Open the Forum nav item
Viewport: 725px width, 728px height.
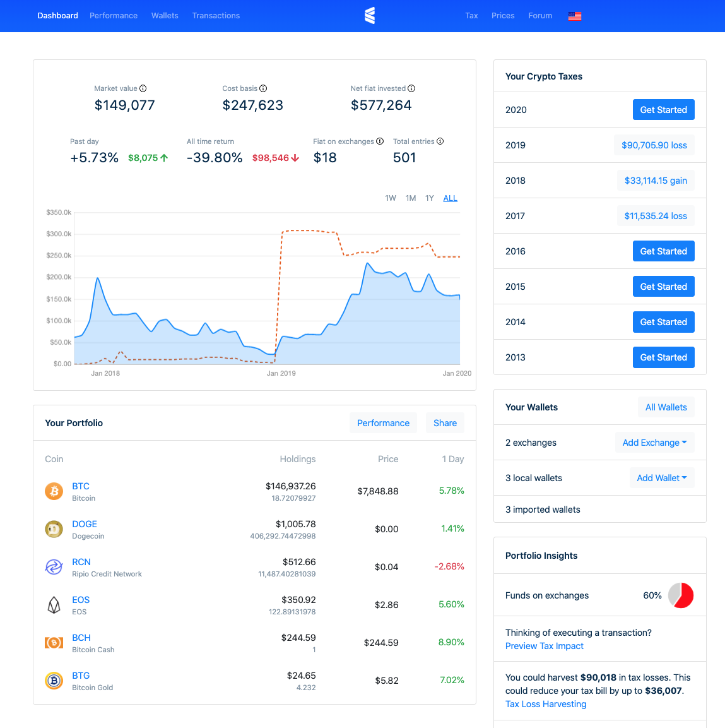coord(540,16)
